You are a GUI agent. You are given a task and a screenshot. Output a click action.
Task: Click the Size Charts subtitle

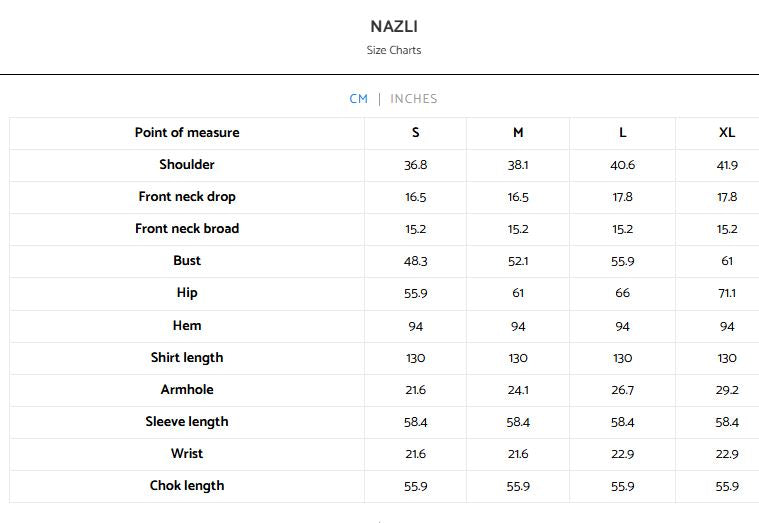tap(394, 50)
